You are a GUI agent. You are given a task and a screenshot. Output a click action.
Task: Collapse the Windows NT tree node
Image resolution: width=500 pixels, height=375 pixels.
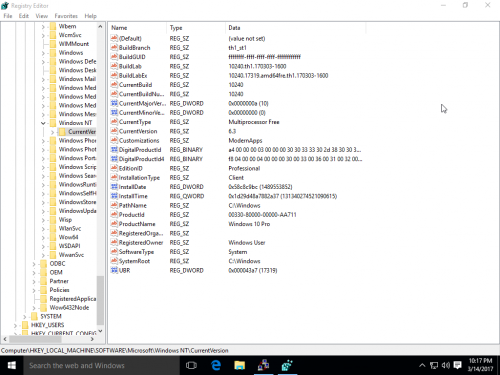[x=43, y=123]
